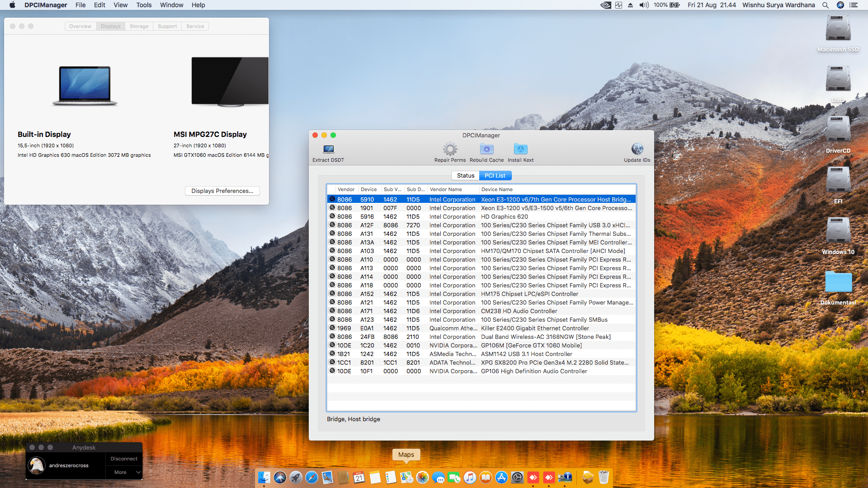Open the Tools menu
Viewport: 868px width, 488px height.
coord(144,5)
